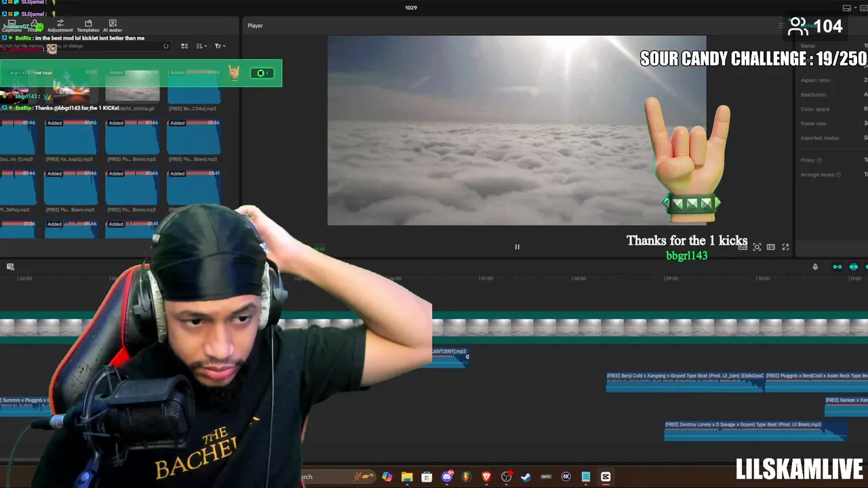Select the JdVT2tNY.mp3 clip on timeline
The width and height of the screenshot is (868, 488).
click(450, 357)
